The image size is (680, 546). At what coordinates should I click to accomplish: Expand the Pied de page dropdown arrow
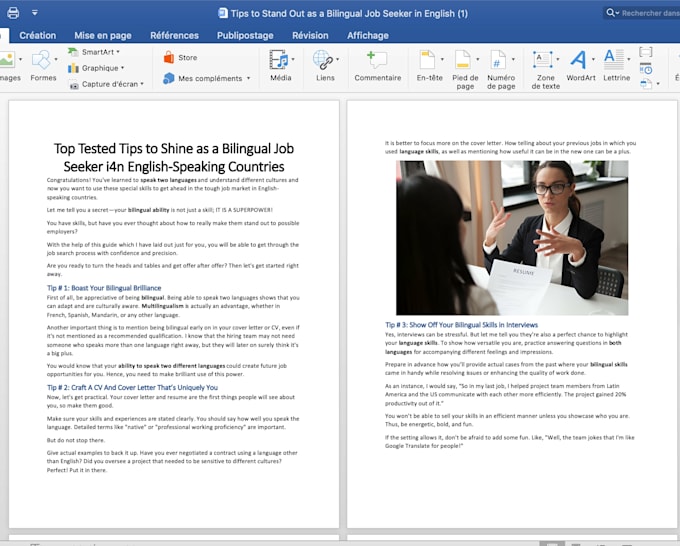click(477, 59)
